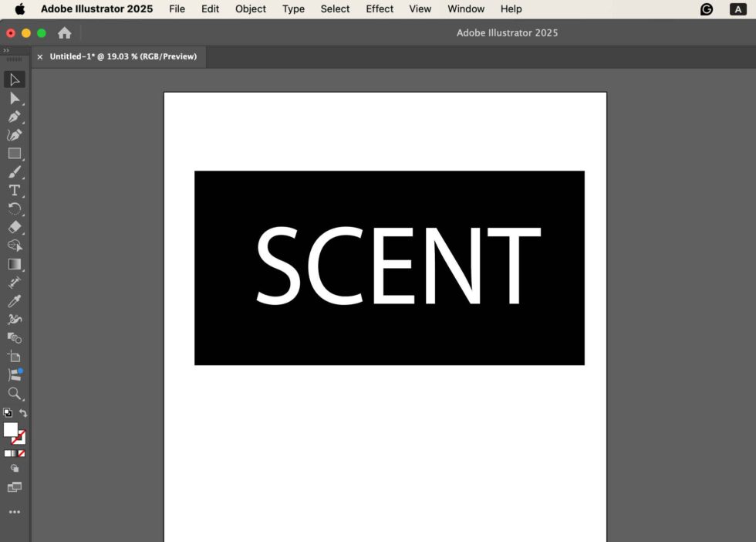The height and width of the screenshot is (542, 756).
Task: Activate the Zoom tool
Action: click(15, 394)
